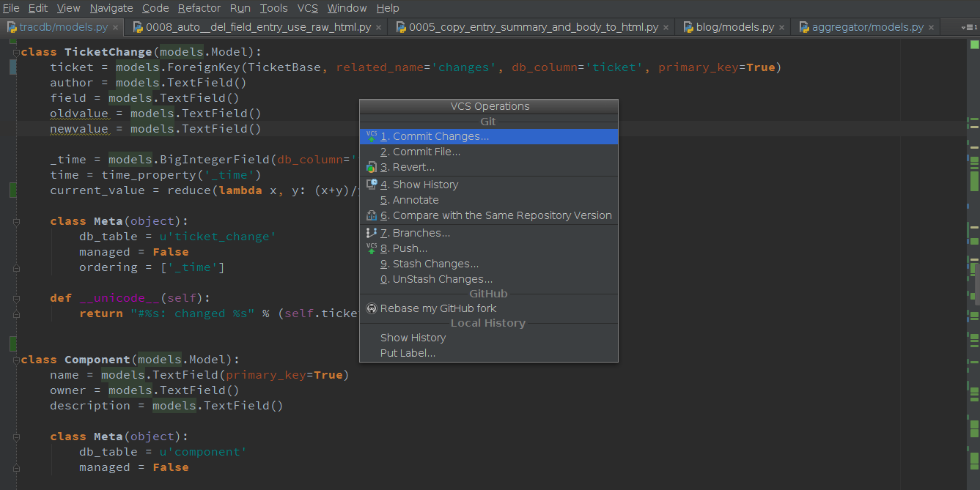The image size is (980, 490).
Task: Click underlined 'newvalue' in code
Action: 79,129
